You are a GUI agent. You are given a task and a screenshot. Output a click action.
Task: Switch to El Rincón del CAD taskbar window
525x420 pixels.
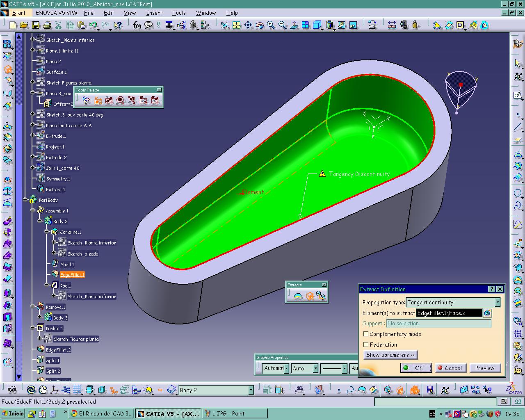[x=102, y=413]
